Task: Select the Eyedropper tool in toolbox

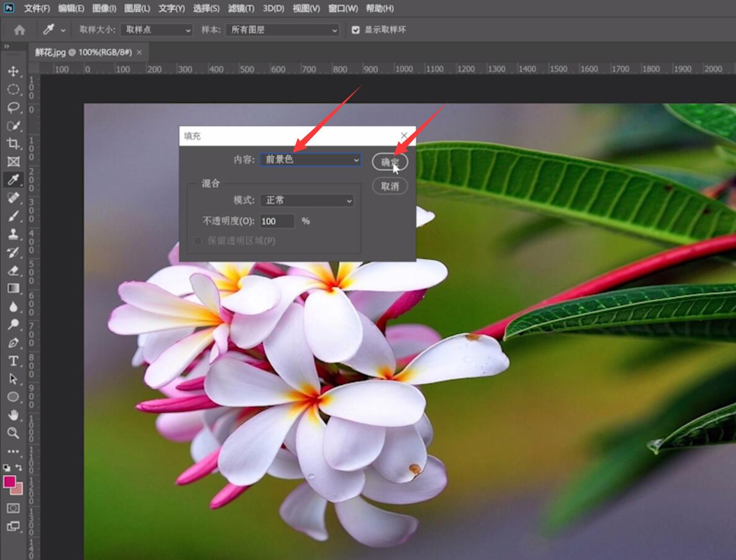Action: (13, 180)
